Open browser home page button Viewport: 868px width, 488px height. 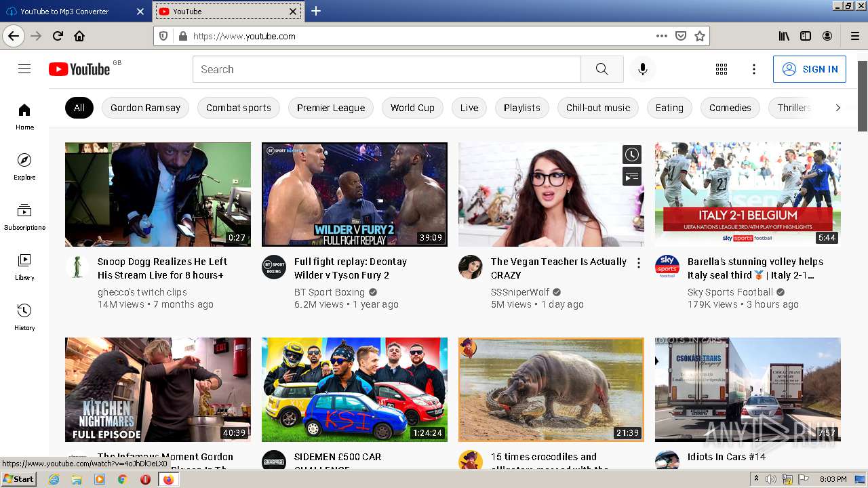(79, 36)
